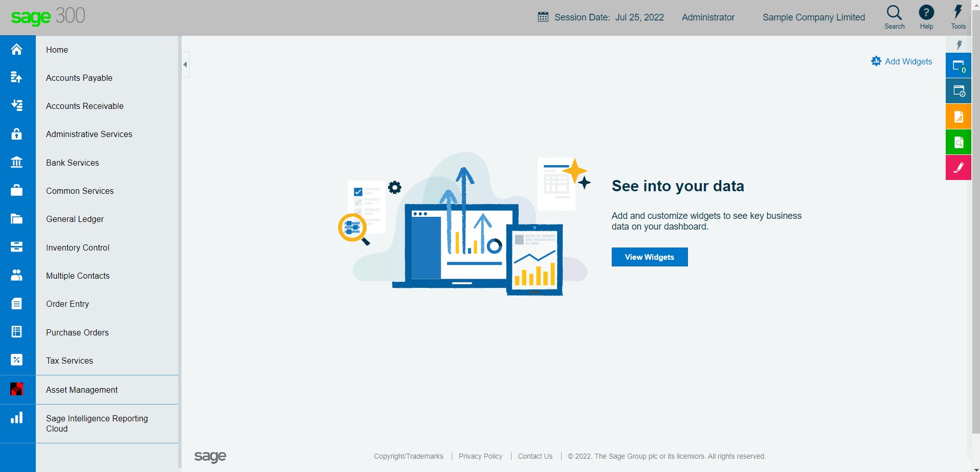Click the Sage 300 logo
The image size is (980, 472).
click(48, 16)
